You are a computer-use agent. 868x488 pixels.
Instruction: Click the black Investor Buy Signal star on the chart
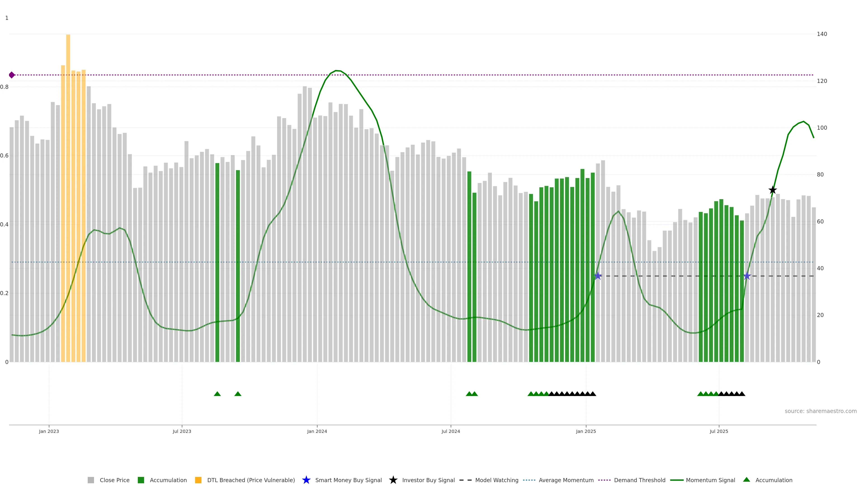(x=773, y=190)
